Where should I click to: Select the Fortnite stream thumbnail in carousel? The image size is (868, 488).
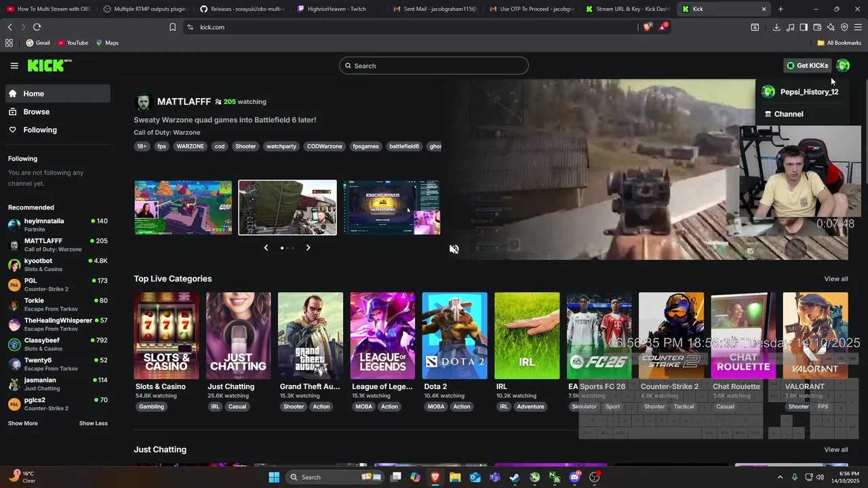click(x=183, y=207)
